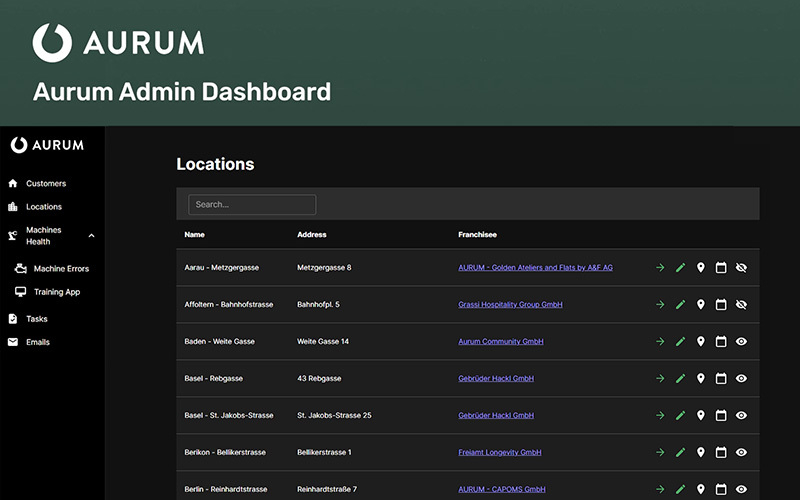Show map pin for Basel - Rebgasse
This screenshot has height=500, width=800.
pos(701,379)
